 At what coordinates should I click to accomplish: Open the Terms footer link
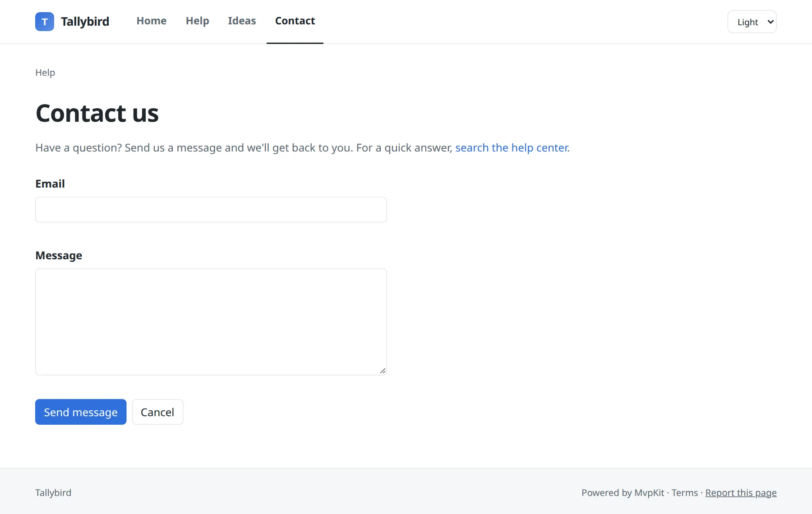(685, 493)
